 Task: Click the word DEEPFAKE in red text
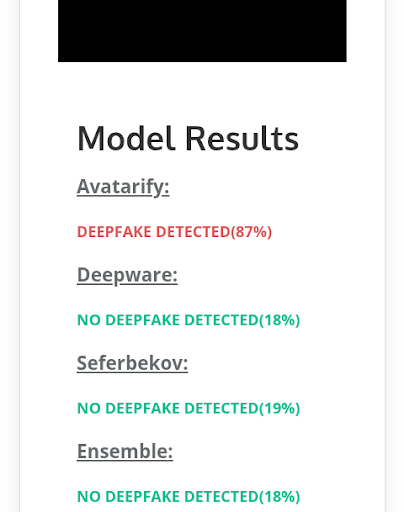tap(114, 232)
